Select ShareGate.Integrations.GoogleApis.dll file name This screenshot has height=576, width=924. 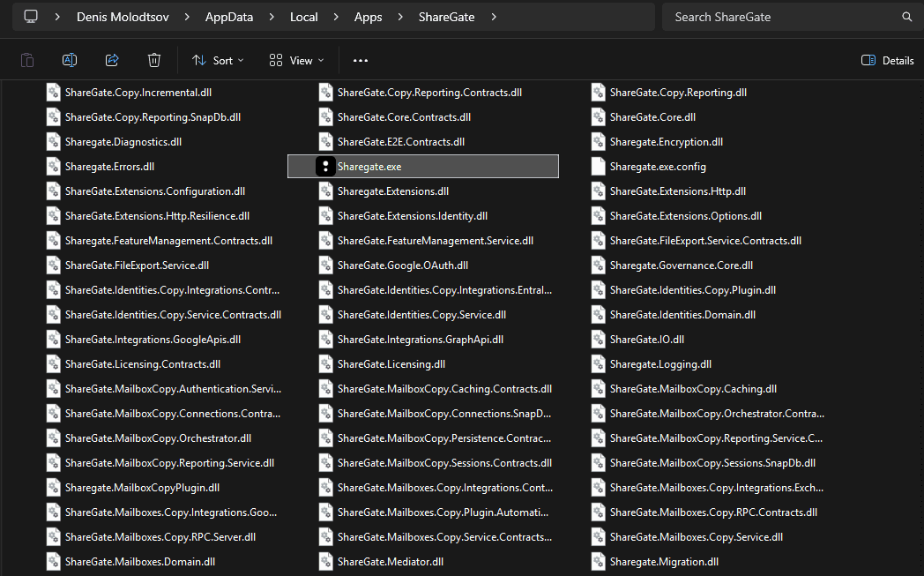point(153,340)
